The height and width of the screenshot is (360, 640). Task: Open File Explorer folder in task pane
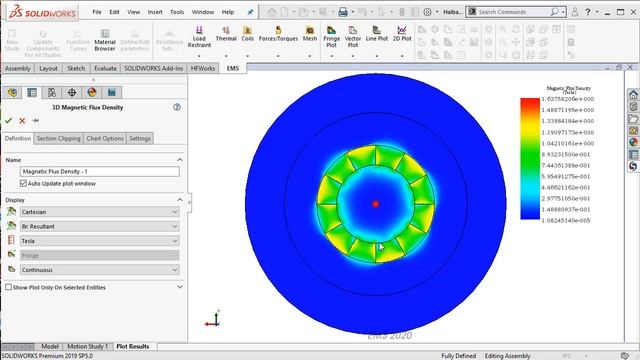[633, 119]
